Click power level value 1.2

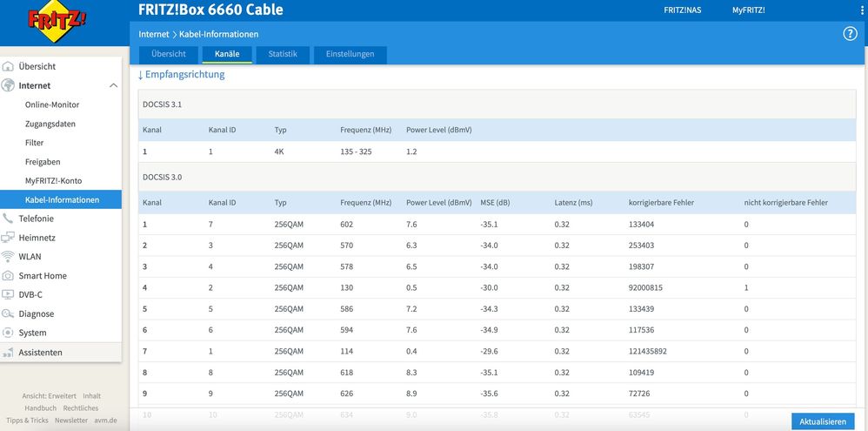(x=411, y=152)
